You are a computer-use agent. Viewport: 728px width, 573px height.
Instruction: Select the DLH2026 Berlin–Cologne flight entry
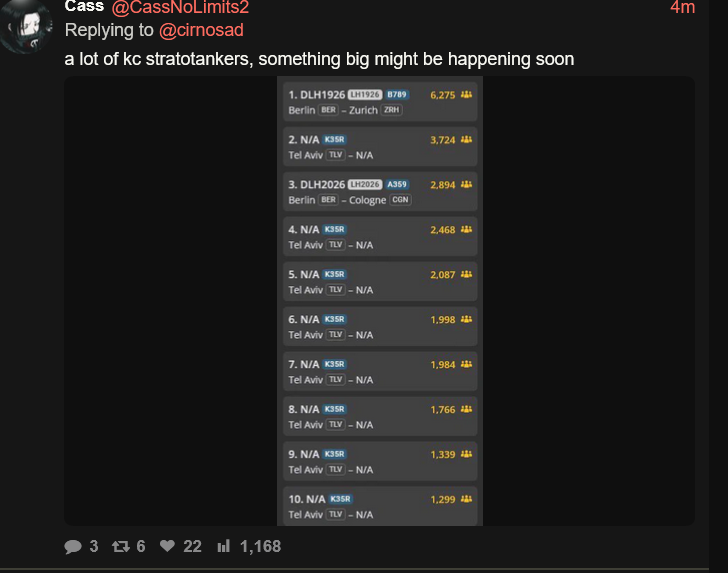pos(380,192)
